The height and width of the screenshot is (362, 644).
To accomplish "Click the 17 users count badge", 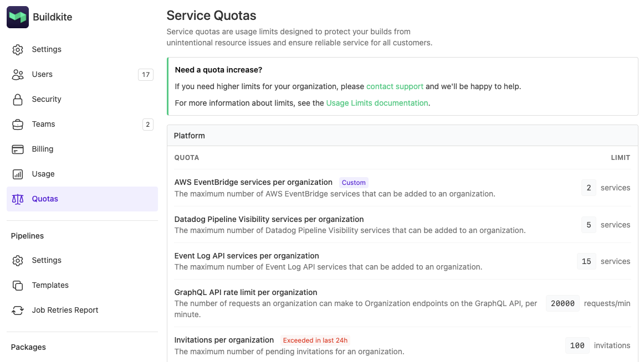I will coord(145,74).
